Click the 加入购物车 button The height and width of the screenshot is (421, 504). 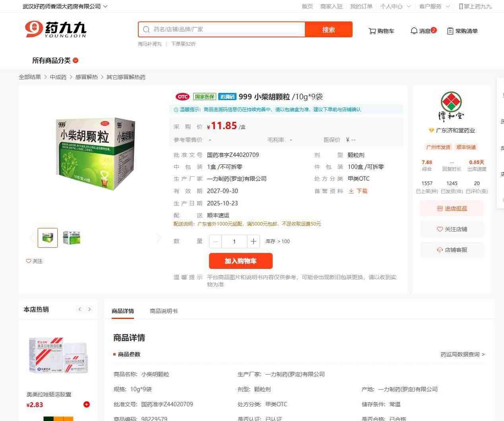point(241,261)
